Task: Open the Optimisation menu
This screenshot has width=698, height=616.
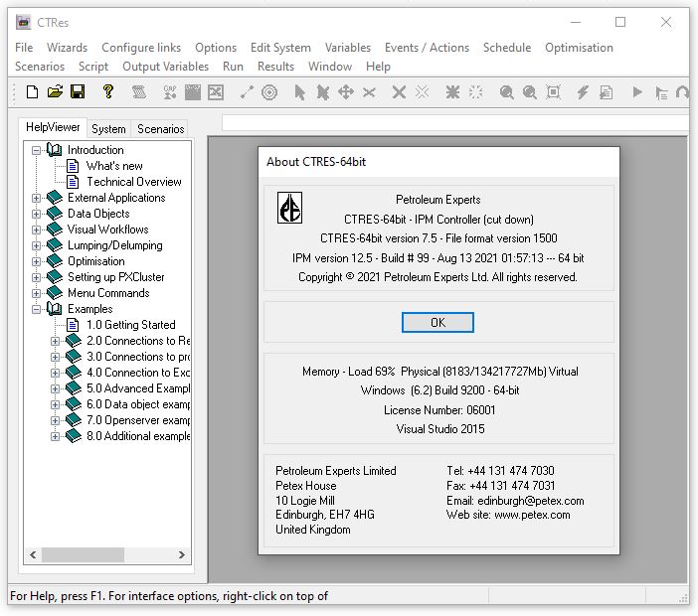Action: click(x=579, y=48)
